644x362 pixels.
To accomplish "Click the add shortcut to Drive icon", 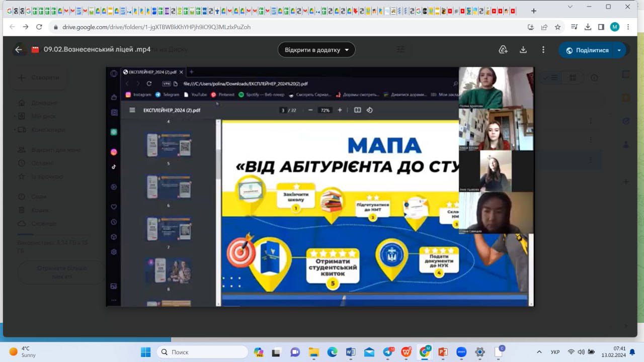I will [503, 50].
